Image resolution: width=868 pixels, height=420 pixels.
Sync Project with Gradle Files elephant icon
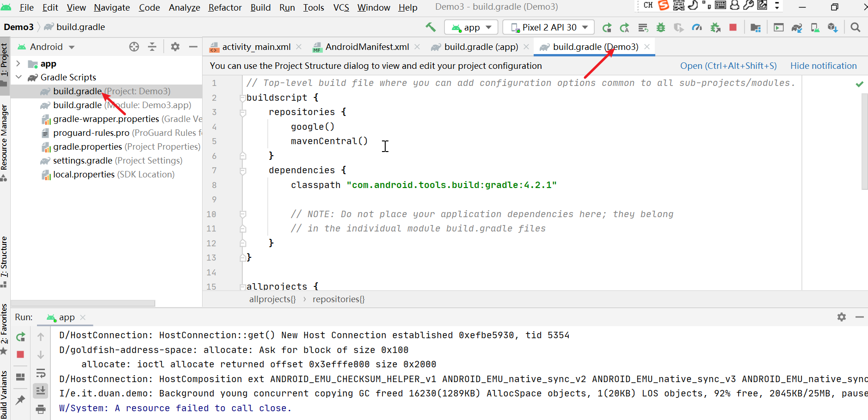[797, 28]
